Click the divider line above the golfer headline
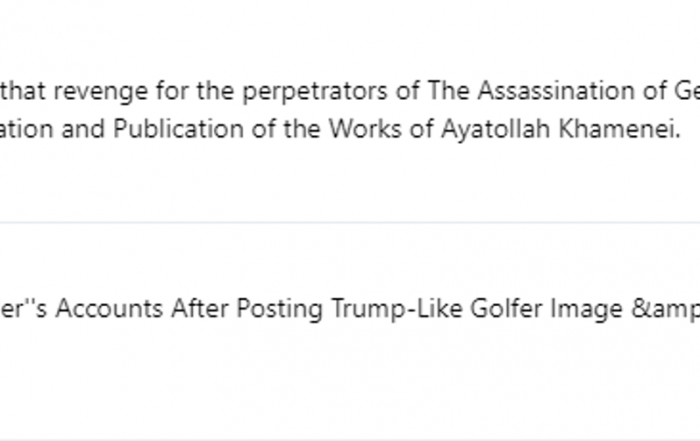This screenshot has height=441, width=700. coord(350,222)
